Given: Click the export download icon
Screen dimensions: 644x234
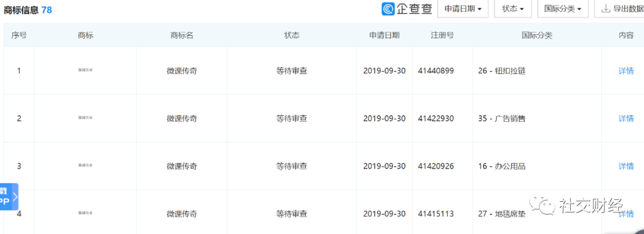Looking at the screenshot, I should (x=605, y=8).
